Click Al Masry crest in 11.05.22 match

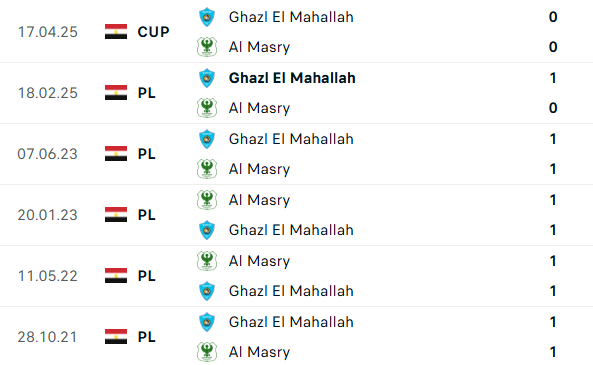(x=207, y=261)
